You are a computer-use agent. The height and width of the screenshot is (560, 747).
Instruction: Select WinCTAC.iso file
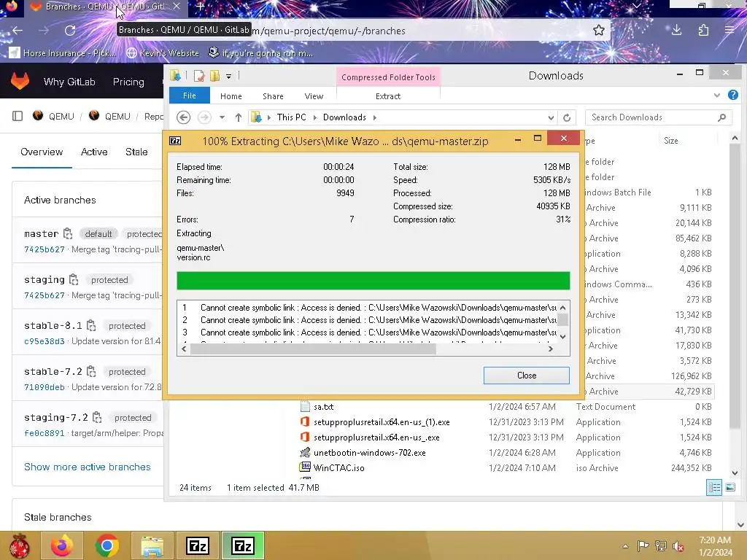338,467
